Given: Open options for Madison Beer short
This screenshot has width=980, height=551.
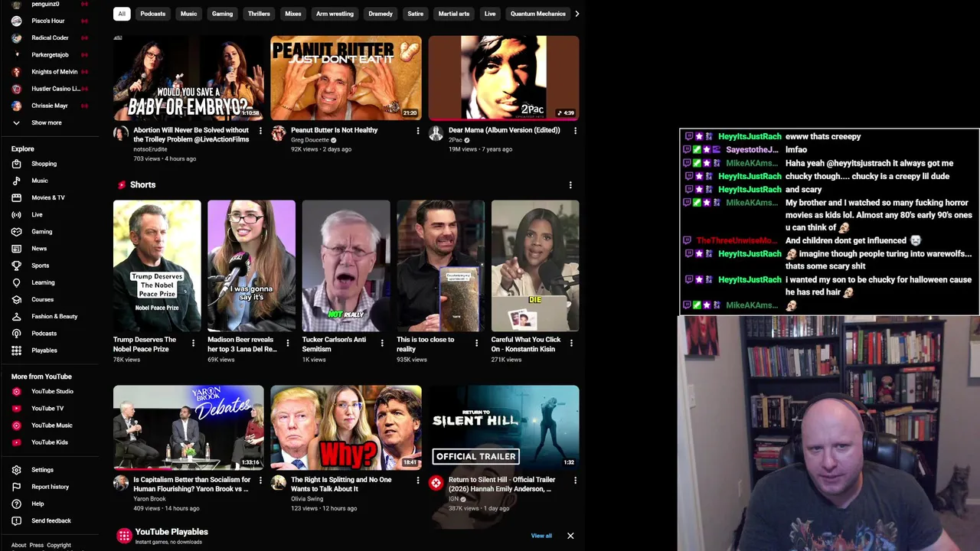Looking at the screenshot, I should point(288,343).
